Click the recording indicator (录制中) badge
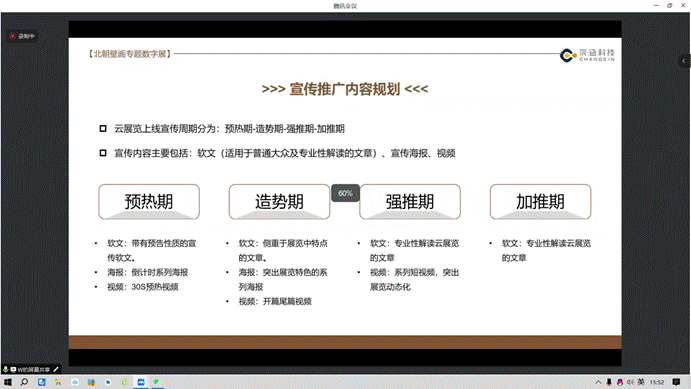The image size is (691, 389). pyautogui.click(x=22, y=36)
